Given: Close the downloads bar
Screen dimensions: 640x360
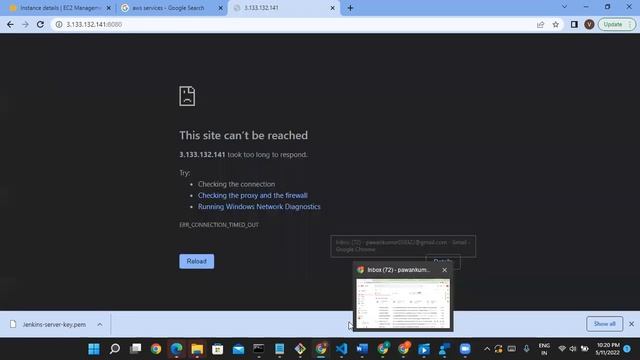Looking at the screenshot, I should tap(631, 324).
